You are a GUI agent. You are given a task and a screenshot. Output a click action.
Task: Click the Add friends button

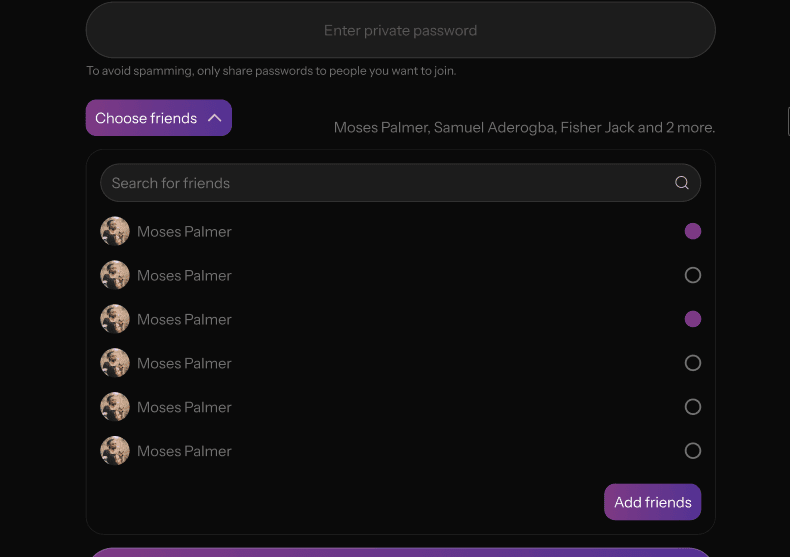coord(652,502)
